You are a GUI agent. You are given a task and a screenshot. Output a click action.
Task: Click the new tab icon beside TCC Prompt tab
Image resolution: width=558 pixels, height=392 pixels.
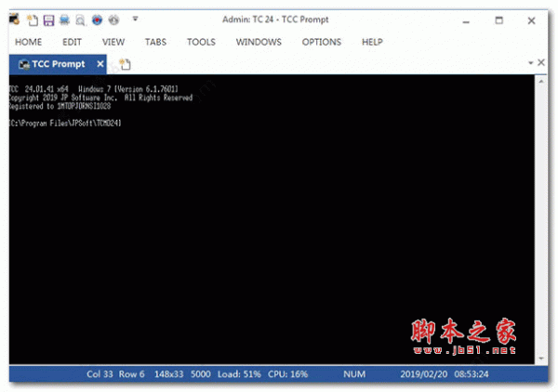125,64
